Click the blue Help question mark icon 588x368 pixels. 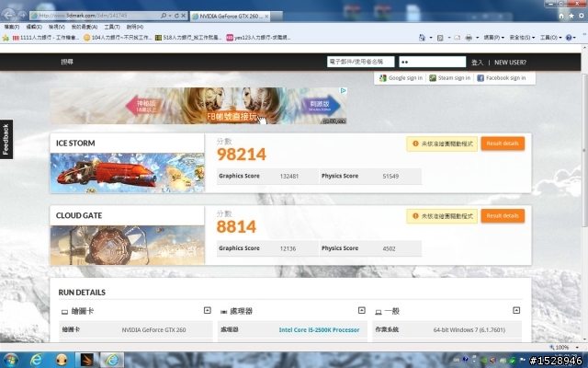[569, 38]
